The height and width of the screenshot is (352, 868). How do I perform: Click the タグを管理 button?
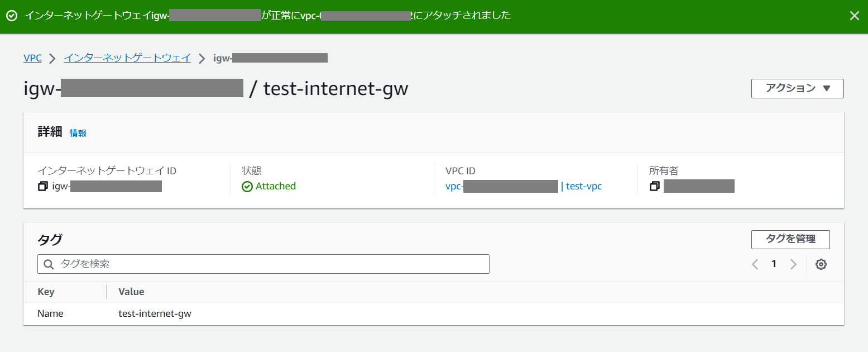(790, 239)
